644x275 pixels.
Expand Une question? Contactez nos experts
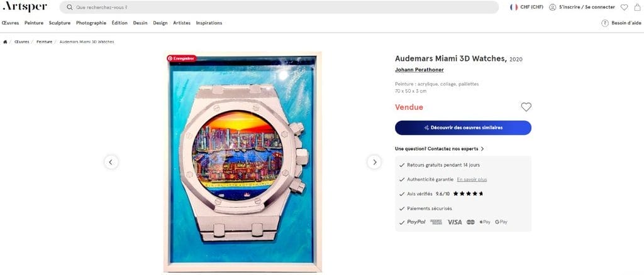click(x=440, y=149)
